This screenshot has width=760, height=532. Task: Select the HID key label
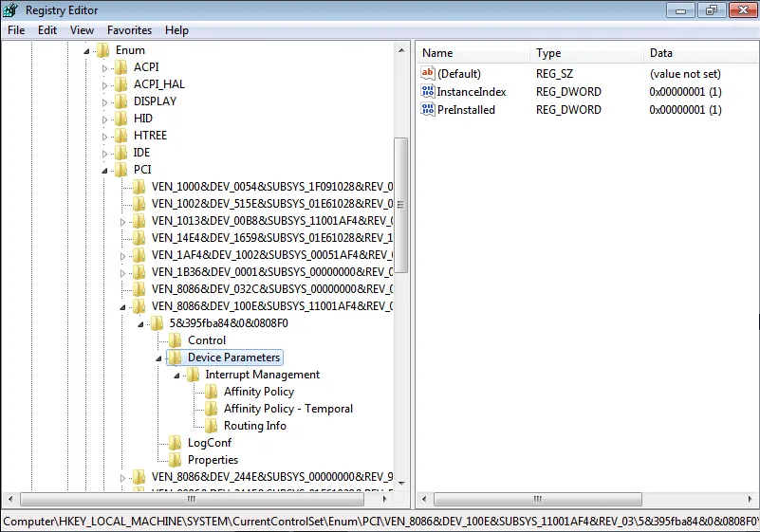(x=143, y=119)
